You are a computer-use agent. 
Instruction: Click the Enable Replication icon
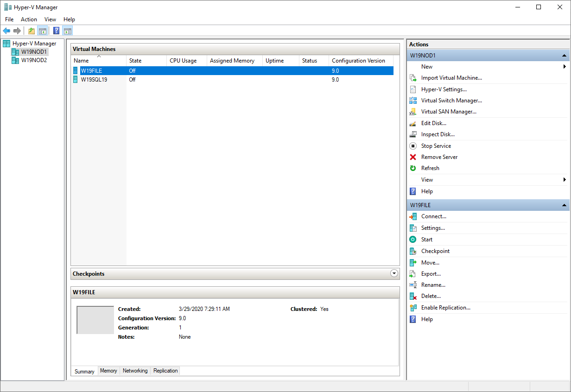[x=413, y=308]
